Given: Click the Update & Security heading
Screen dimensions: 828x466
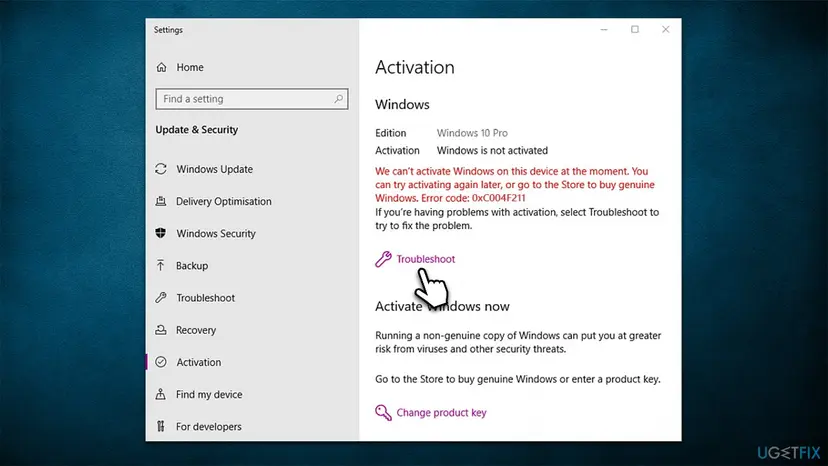Looking at the screenshot, I should point(196,130).
